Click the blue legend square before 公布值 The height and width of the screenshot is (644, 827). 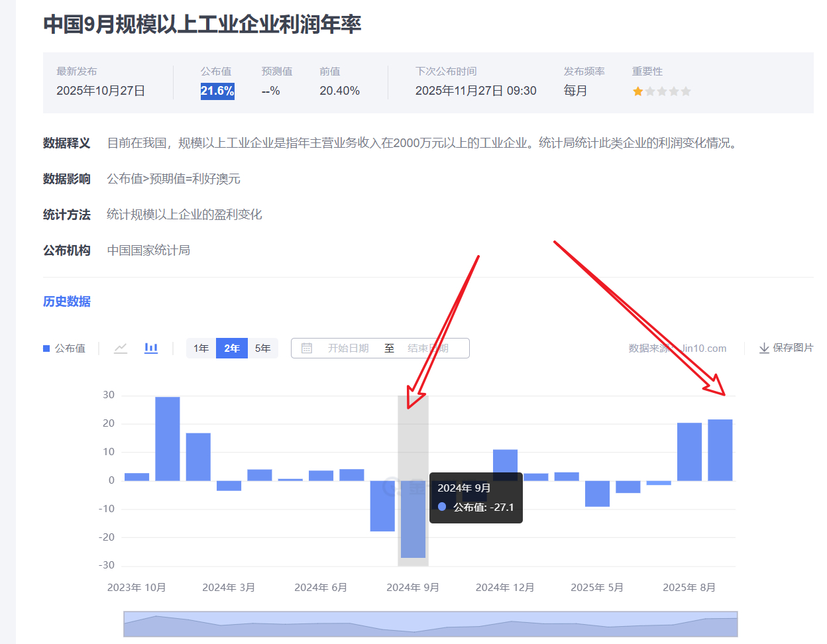[46, 347]
